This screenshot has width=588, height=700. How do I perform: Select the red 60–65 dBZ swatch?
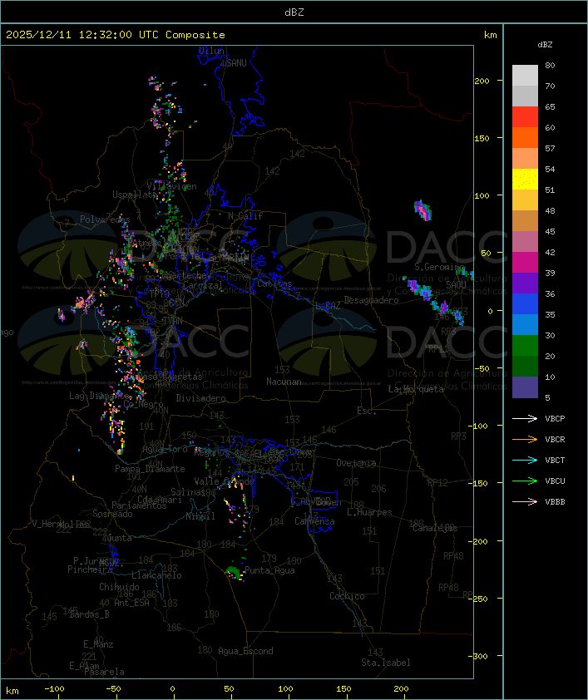tap(525, 117)
